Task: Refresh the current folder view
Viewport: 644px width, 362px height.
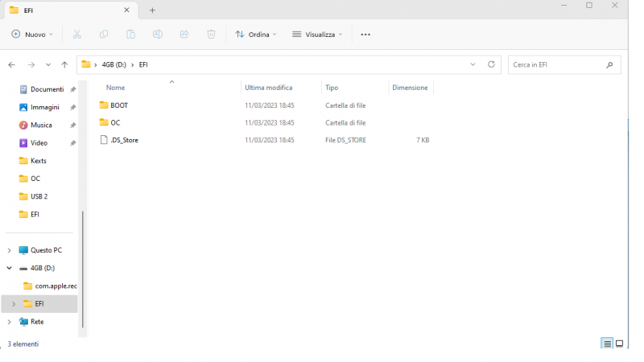Action: [x=491, y=64]
